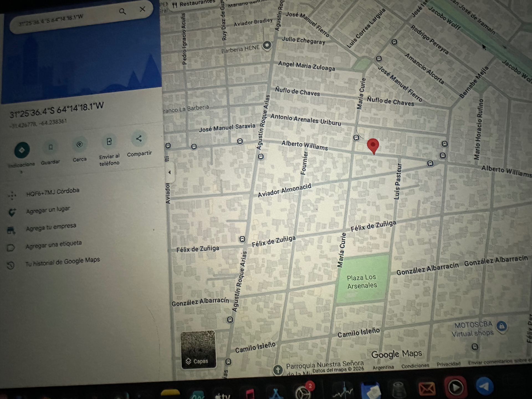Open the Stocks app in the dock
The image size is (532, 399).
(x=343, y=390)
